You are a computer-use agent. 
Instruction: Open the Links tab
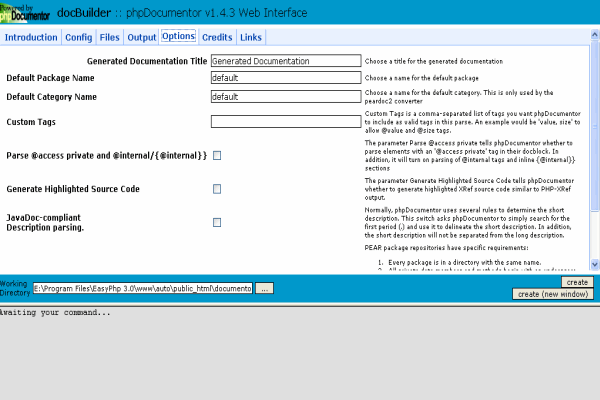click(251, 37)
